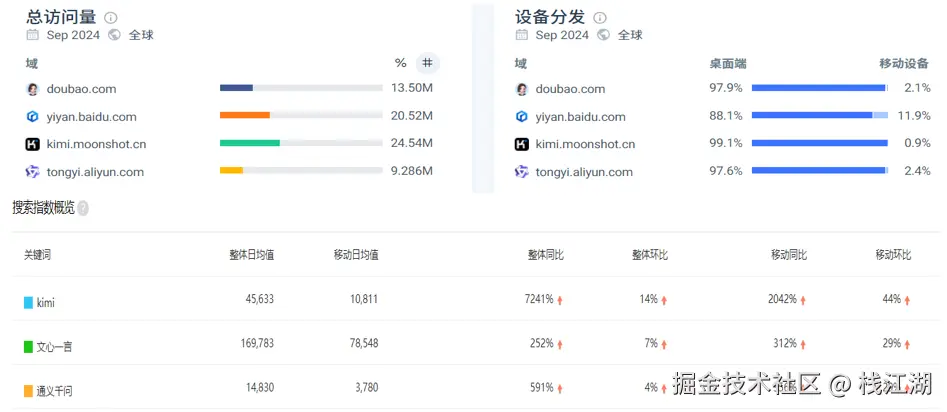The width and height of the screenshot is (947, 412).
Task: Click red up arrow beside 29%
Action: click(x=907, y=344)
